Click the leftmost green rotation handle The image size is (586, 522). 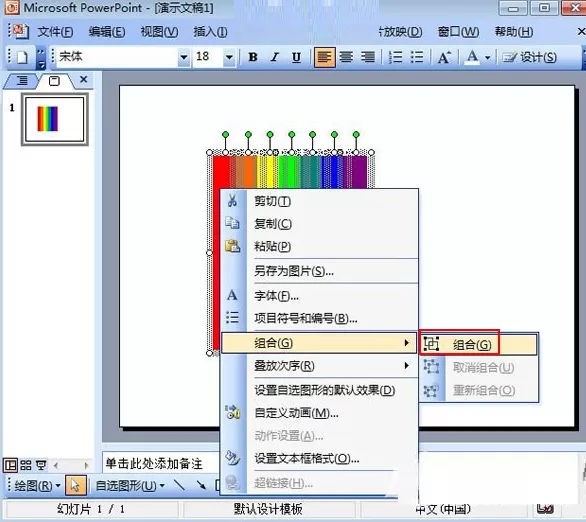(225, 134)
